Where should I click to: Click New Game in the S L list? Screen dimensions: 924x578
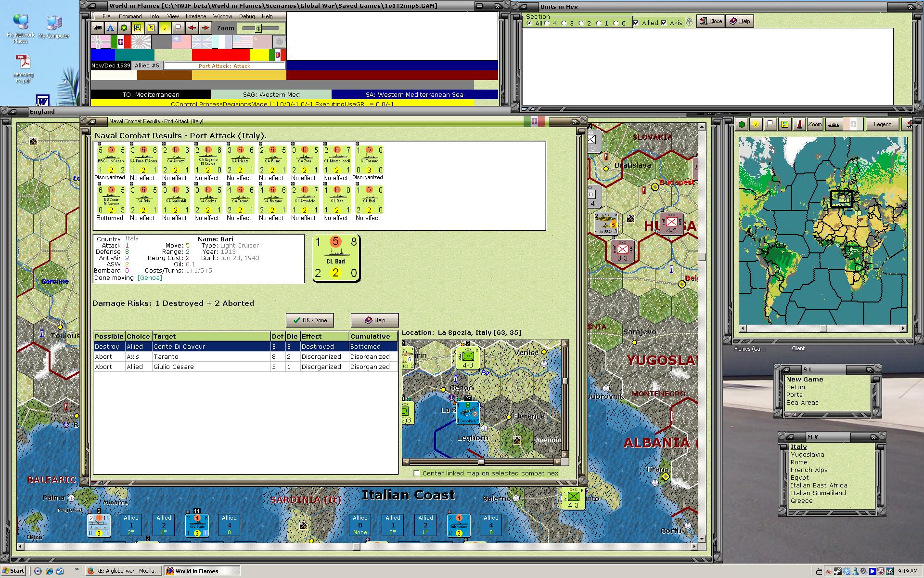point(805,379)
